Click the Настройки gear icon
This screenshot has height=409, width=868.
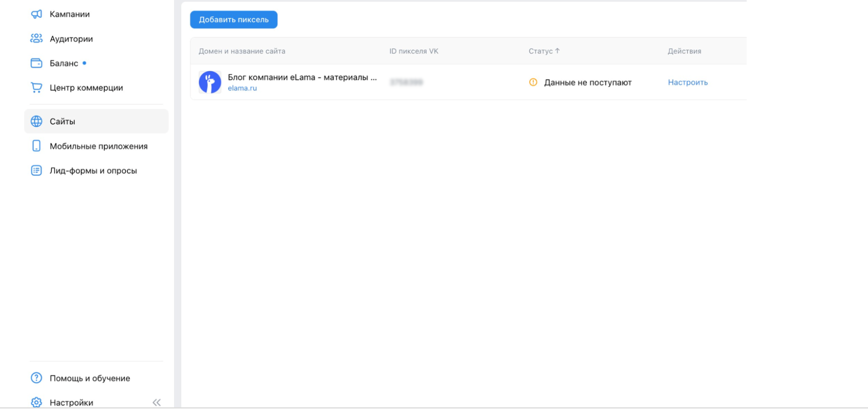pyautogui.click(x=36, y=402)
